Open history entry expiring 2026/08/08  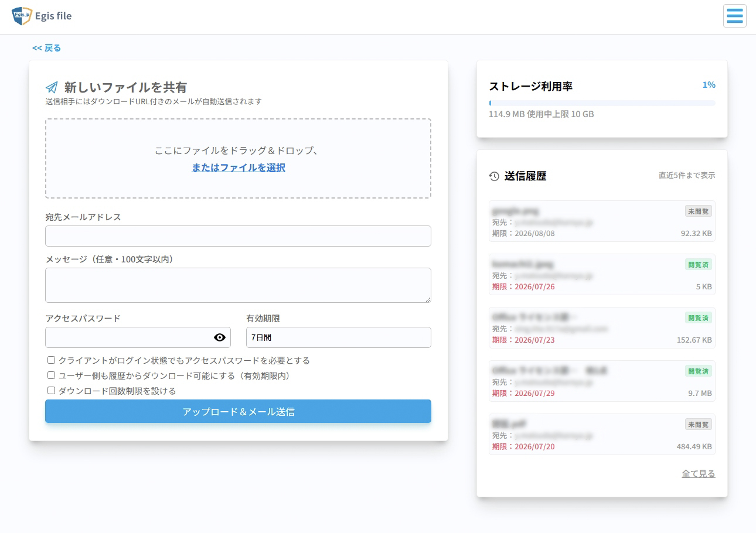(602, 221)
